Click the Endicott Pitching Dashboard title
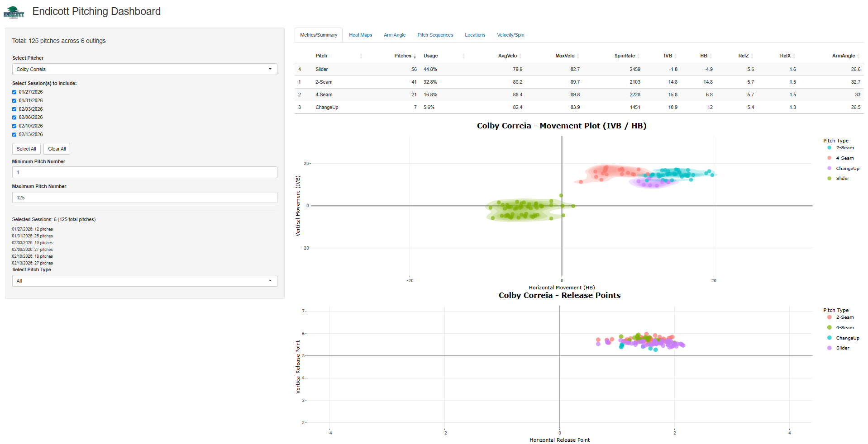Viewport: 868px width, 444px height. point(96,11)
